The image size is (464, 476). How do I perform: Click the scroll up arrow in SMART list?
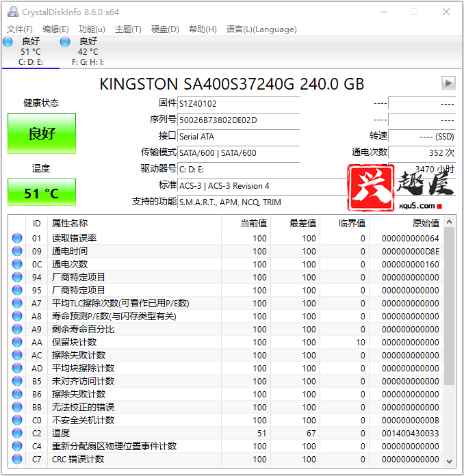tap(449, 222)
